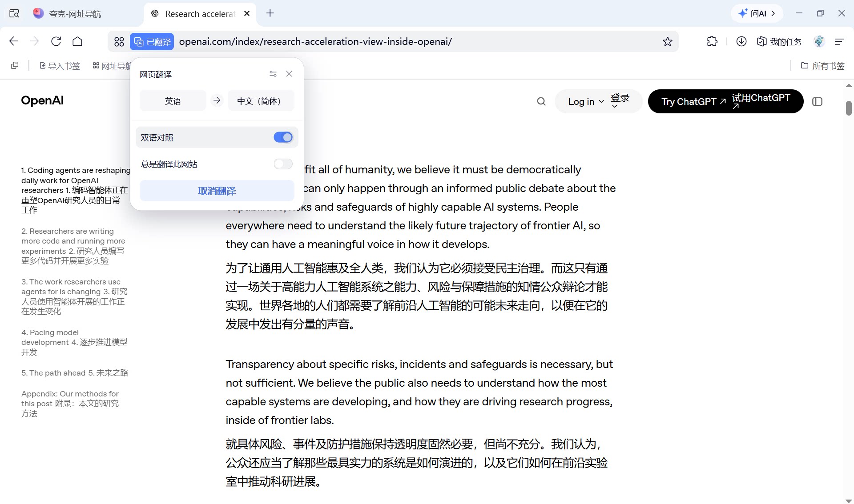Jump to section 4 Pacing model development

click(74, 342)
